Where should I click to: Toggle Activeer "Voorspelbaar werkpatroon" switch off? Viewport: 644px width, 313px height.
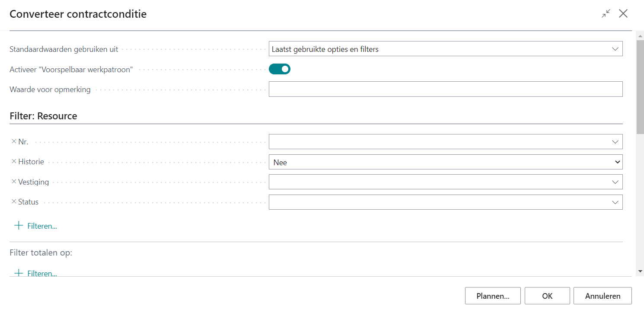pos(280,69)
